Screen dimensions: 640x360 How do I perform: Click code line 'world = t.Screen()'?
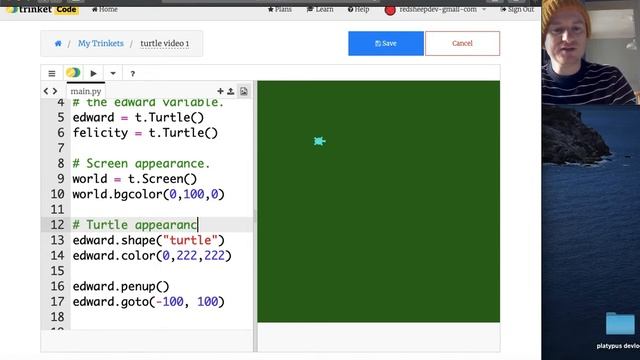coord(135,179)
